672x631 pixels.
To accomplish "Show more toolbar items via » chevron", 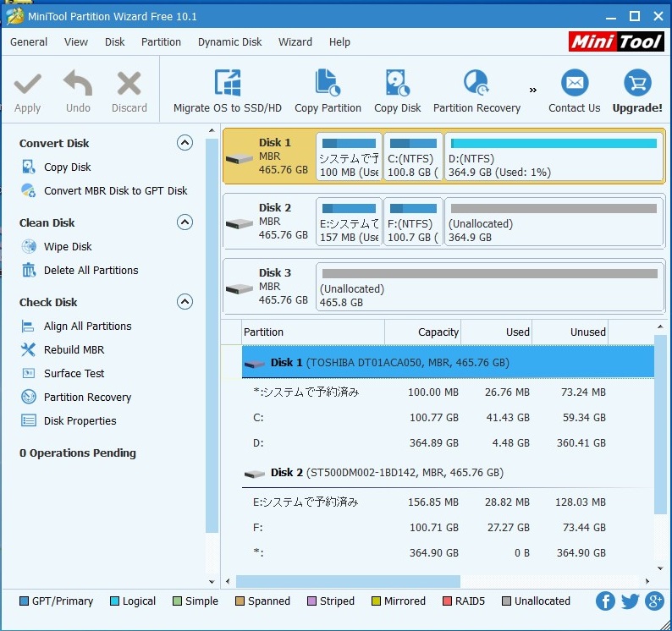I will (x=532, y=90).
